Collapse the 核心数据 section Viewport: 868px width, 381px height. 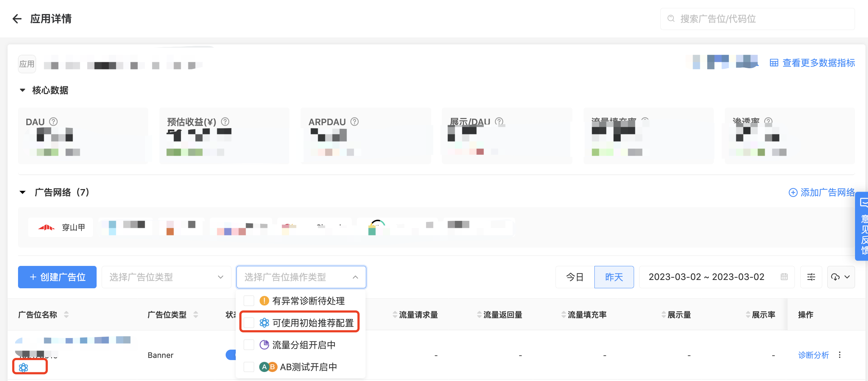pyautogui.click(x=23, y=90)
